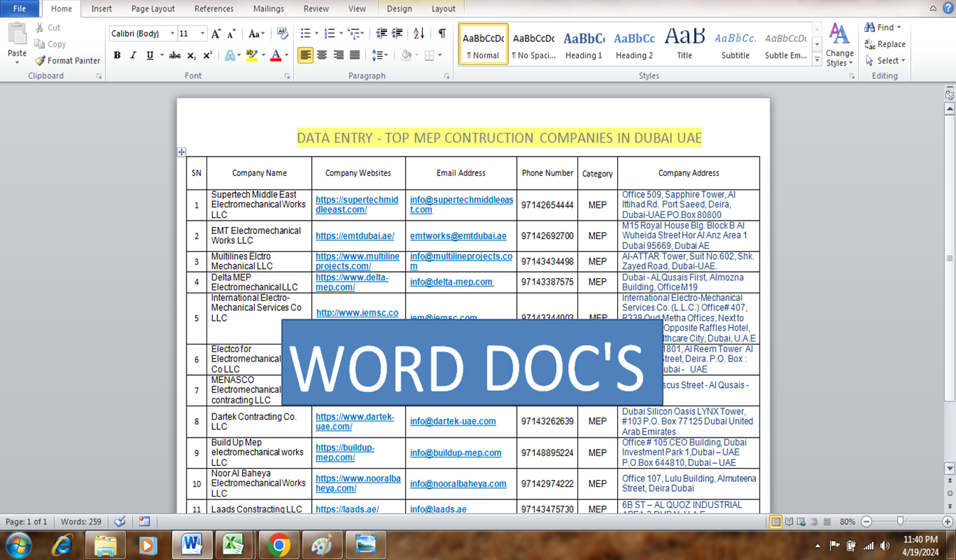The image size is (956, 560).
Task: Click Replace in Editing group
Action: tap(885, 44)
